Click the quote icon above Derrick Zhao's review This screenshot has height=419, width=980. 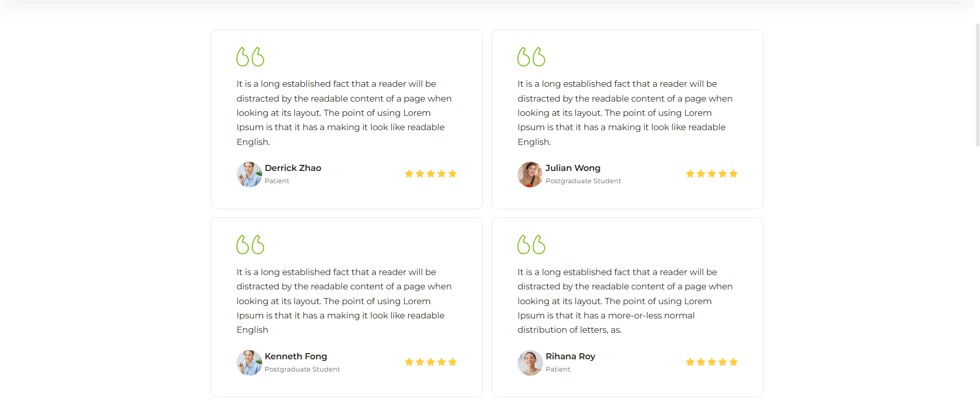click(250, 57)
